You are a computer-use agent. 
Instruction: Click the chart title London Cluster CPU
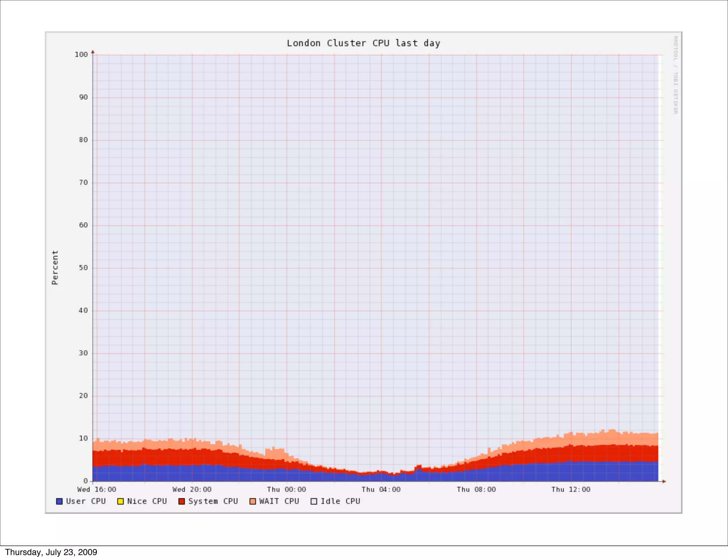(363, 43)
